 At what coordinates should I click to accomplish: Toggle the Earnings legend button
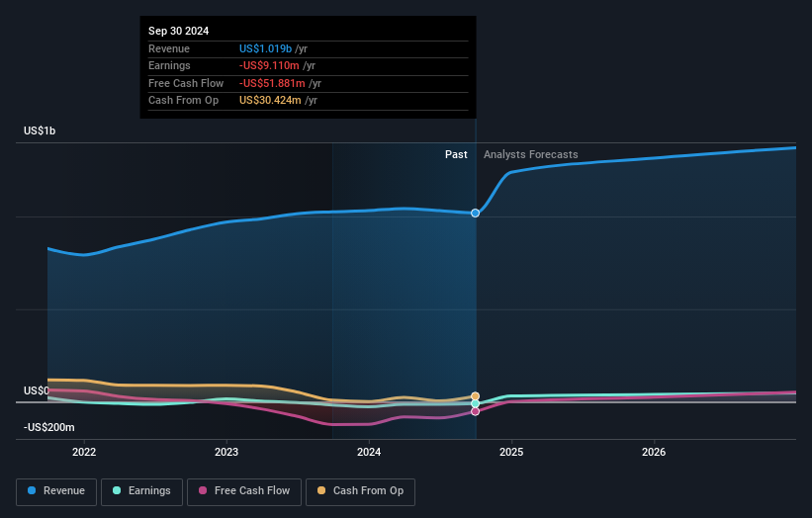pos(141,491)
